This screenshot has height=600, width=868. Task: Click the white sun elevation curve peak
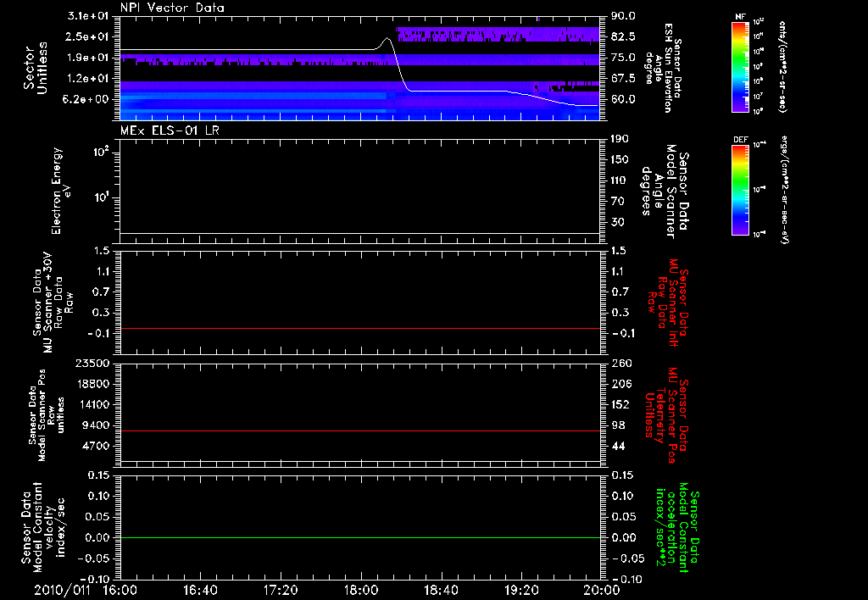[x=387, y=38]
